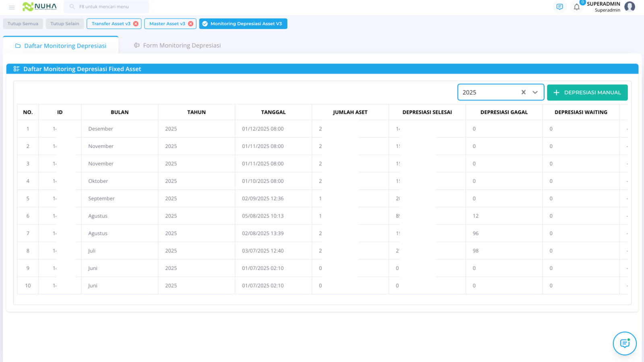Click the DEPRESIASI SELESAI column header
This screenshot has height=362, width=644.
427,112
